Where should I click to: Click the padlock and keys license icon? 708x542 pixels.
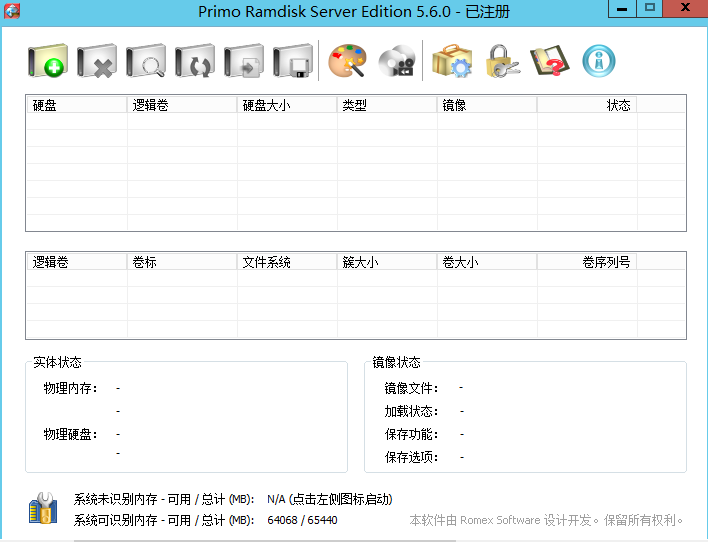pyautogui.click(x=502, y=61)
